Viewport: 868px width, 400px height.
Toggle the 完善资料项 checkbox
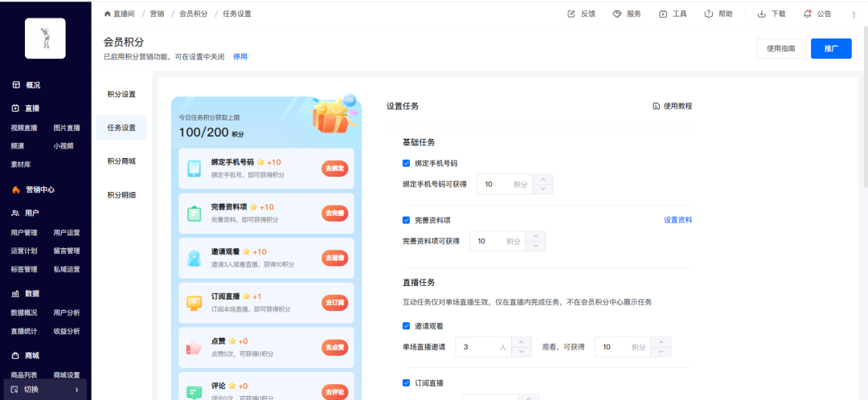click(x=406, y=220)
